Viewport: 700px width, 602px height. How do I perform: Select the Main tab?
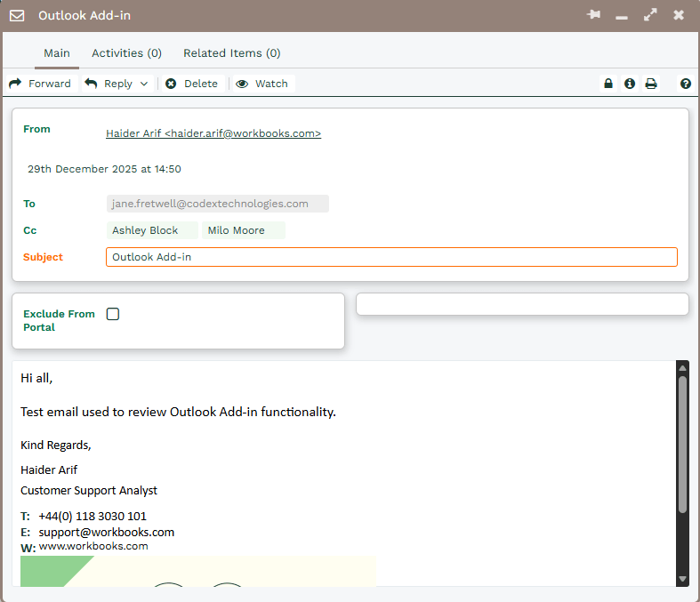(57, 53)
